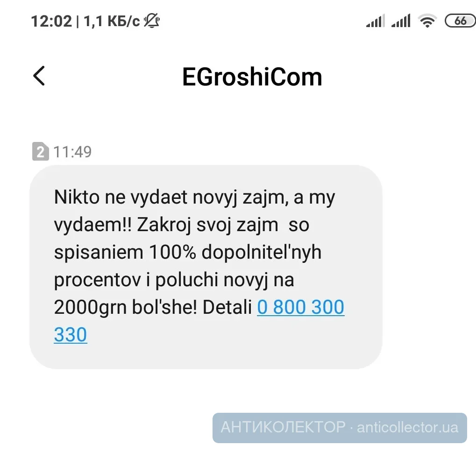Tap the back arrow icon
476x452 pixels.
39,76
